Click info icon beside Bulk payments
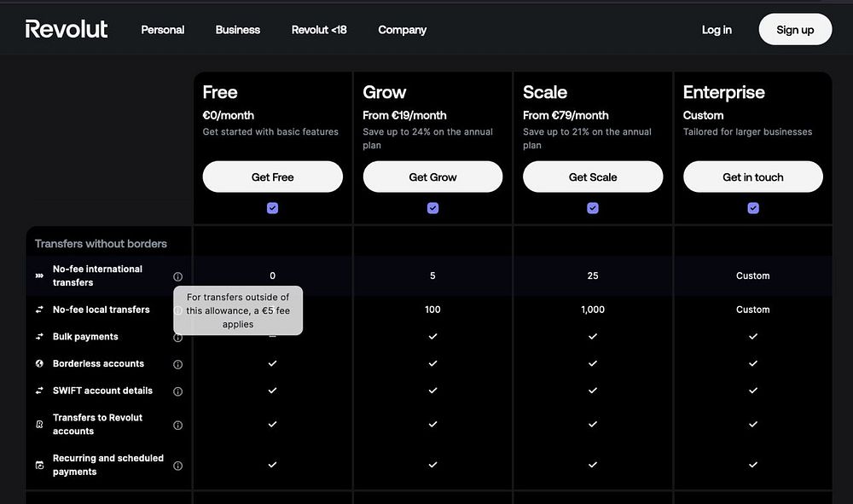The height and width of the screenshot is (504, 853). (177, 338)
